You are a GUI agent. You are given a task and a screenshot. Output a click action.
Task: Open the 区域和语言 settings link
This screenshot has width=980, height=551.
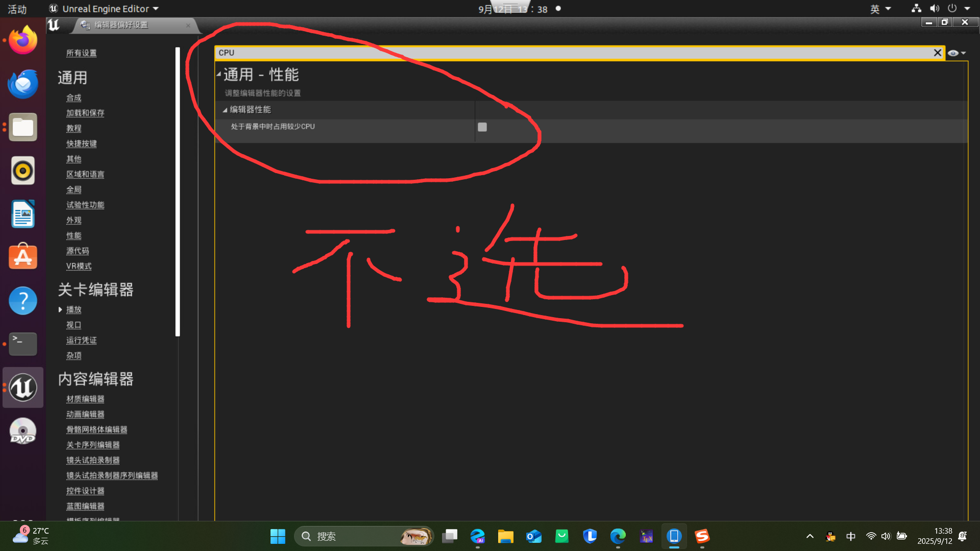pos(85,174)
